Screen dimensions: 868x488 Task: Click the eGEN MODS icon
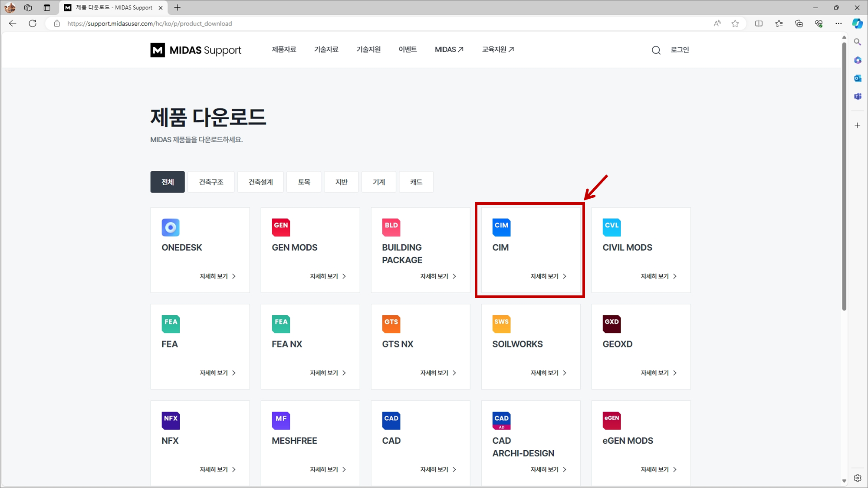coord(612,420)
